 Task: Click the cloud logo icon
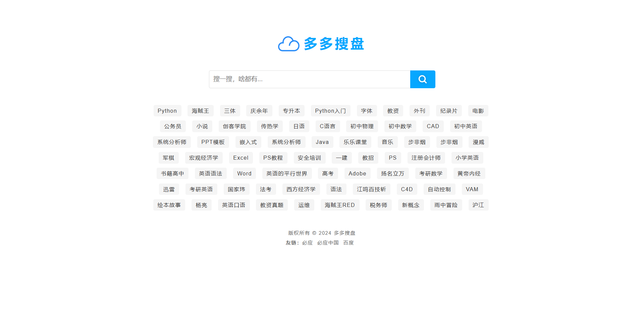click(x=289, y=44)
